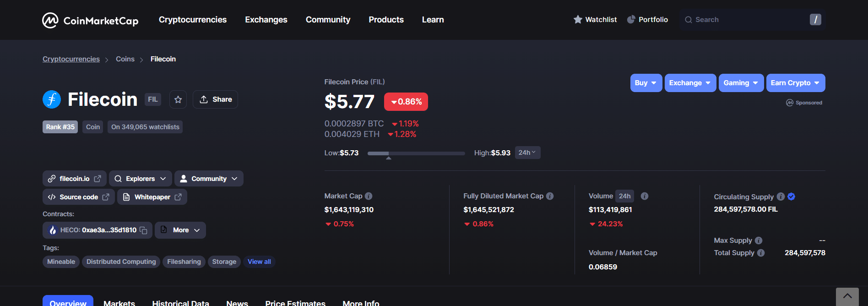Click the low-high price range bar
Viewport: 868px width, 306px height.
416,153
